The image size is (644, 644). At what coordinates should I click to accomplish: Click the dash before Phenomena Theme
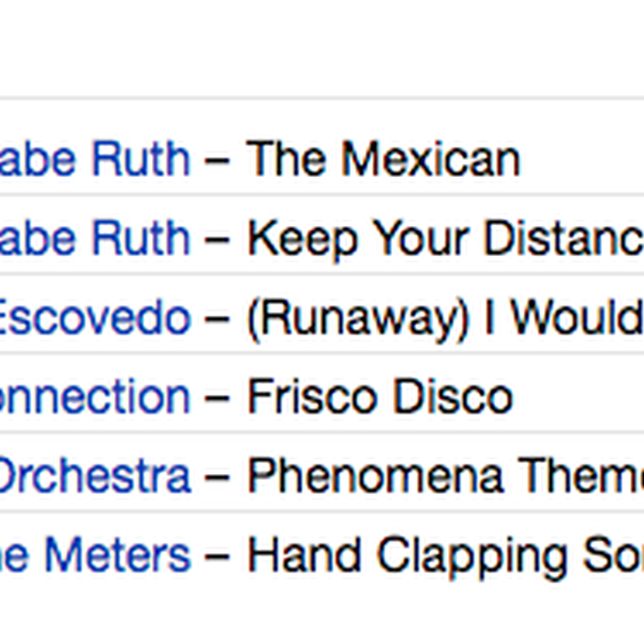216,479
